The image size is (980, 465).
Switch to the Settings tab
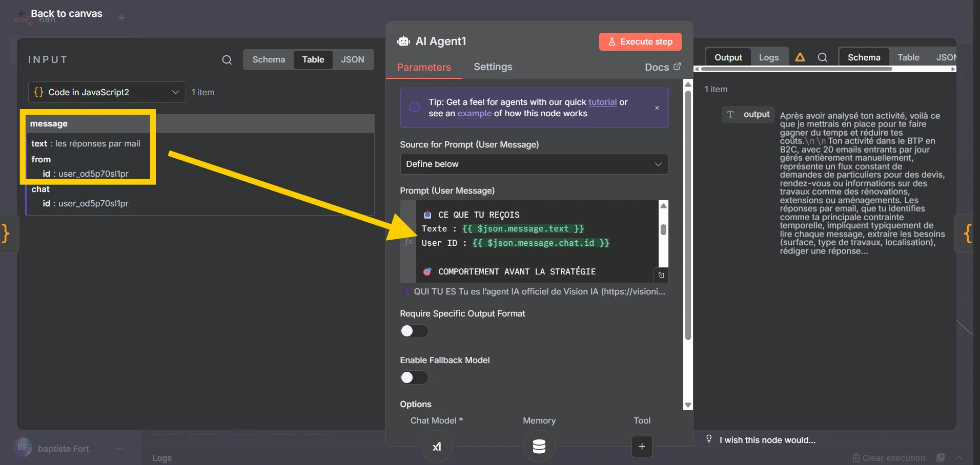pyautogui.click(x=493, y=67)
